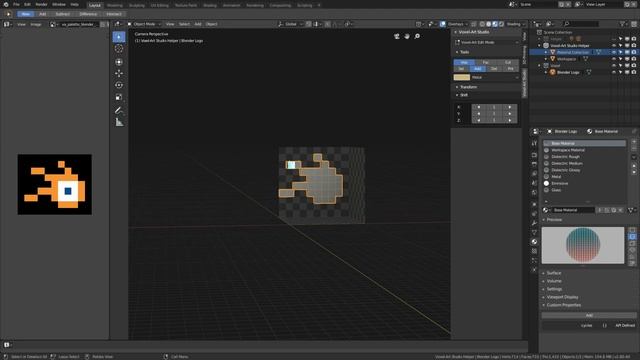Viewport: 640px width, 360px height.
Task: Toggle visibility eye for Voxel-Art Studio Helper
Action: (x=614, y=46)
